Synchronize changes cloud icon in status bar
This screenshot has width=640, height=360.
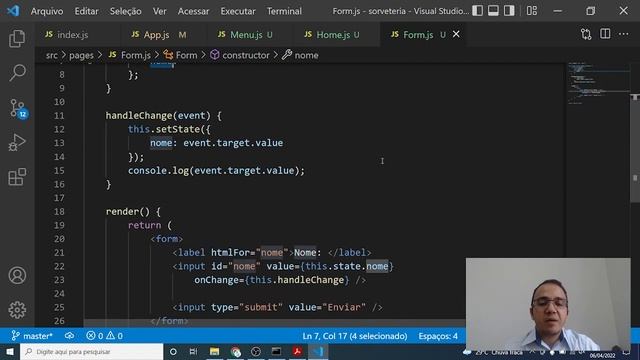[69, 336]
